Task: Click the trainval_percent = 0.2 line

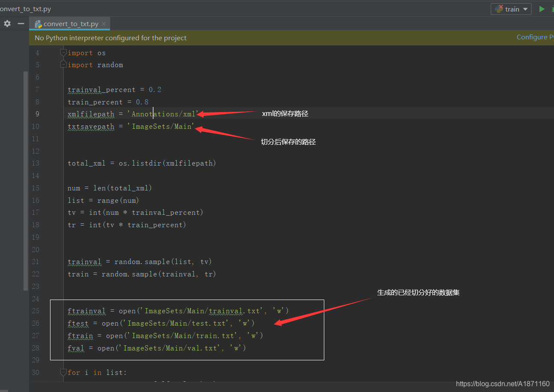Action: point(115,90)
